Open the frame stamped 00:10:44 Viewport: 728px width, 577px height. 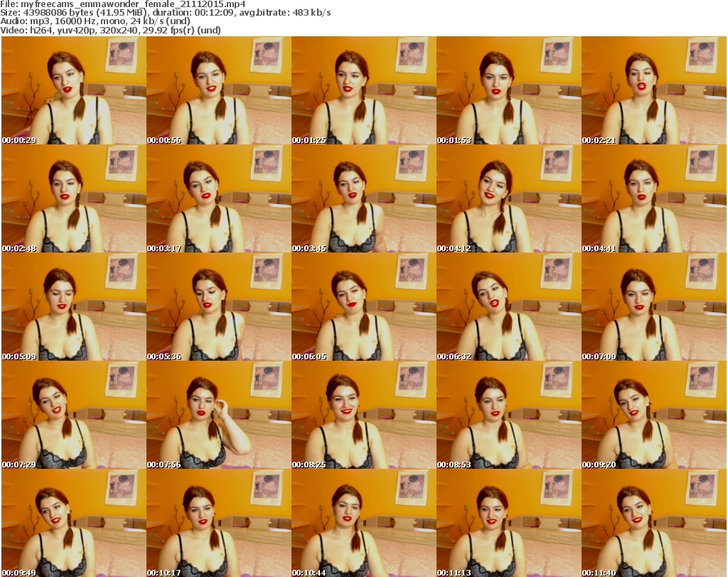pos(364,523)
